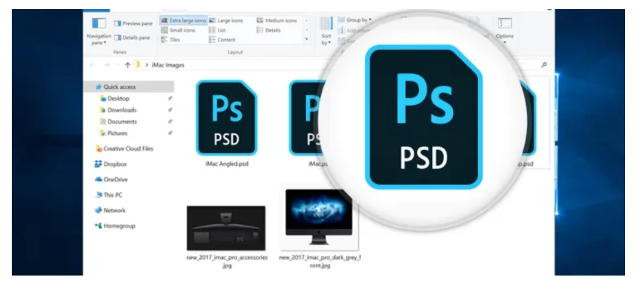Image resolution: width=644 pixels, height=286 pixels.
Task: Switch to Large icons layout
Action: pyautogui.click(x=226, y=20)
